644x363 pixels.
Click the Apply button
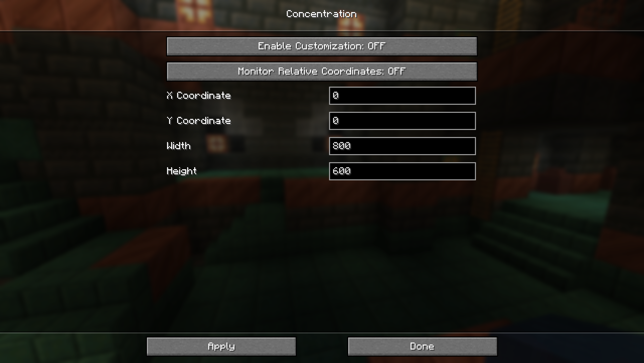click(221, 346)
